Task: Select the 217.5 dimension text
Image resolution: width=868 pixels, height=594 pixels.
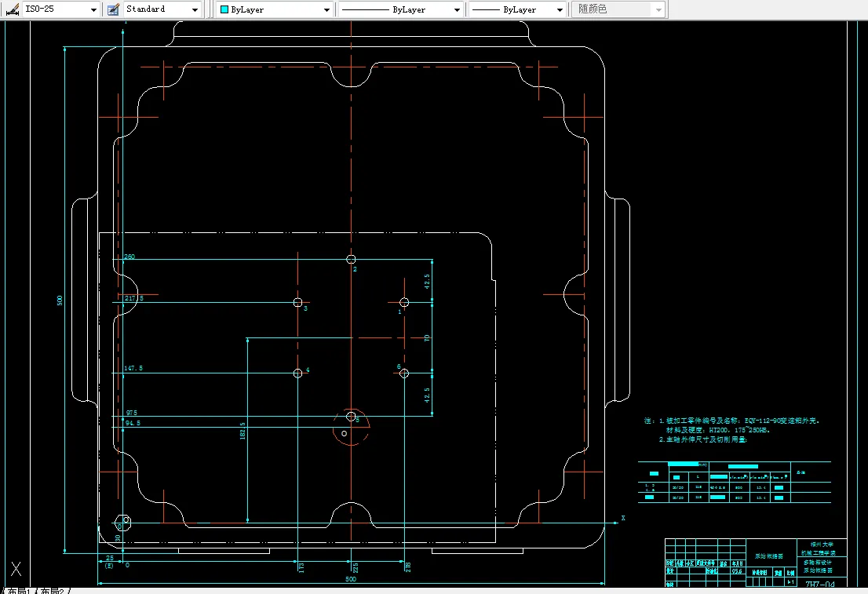Action: point(133,298)
